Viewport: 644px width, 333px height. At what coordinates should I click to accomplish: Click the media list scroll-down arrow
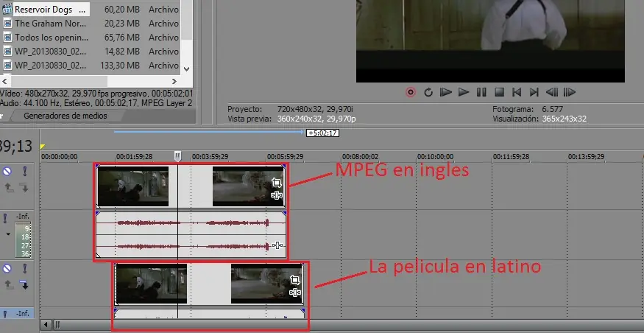pyautogui.click(x=186, y=69)
